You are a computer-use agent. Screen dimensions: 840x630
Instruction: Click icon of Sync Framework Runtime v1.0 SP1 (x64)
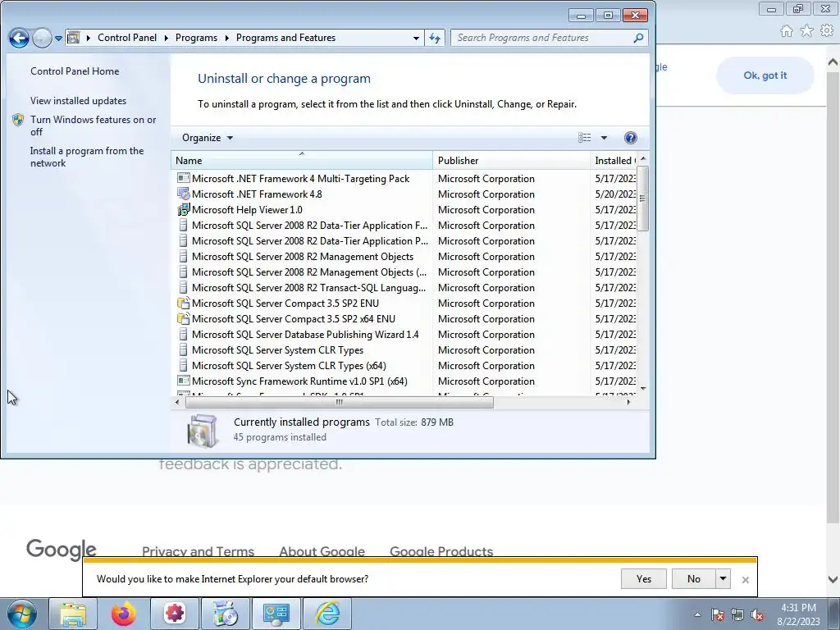pos(184,381)
